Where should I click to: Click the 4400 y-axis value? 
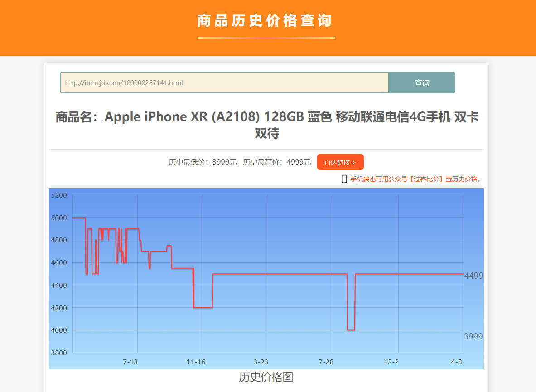[59, 285]
